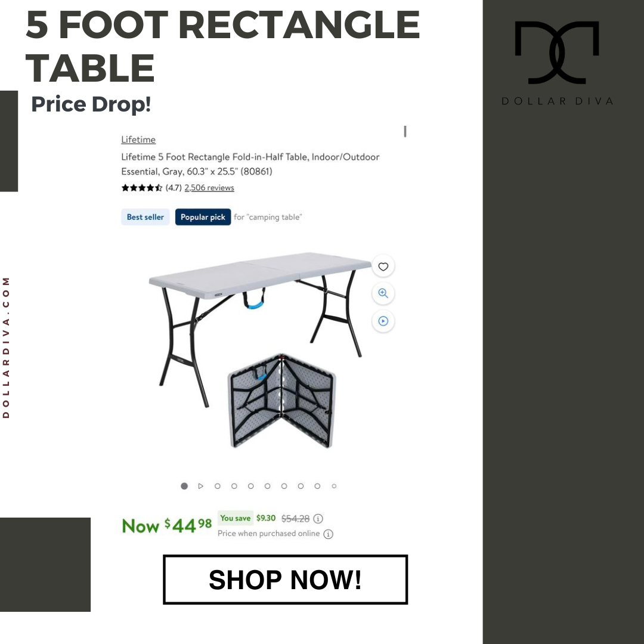Viewport: 644px width, 644px height.
Task: Click the Dollar Diva logo
Action: [557, 63]
